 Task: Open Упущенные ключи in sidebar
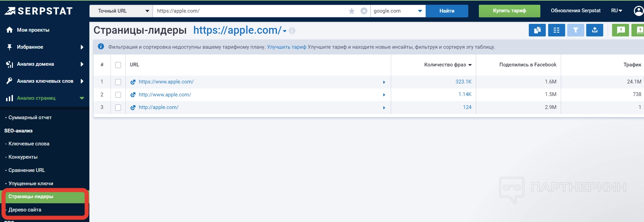pyautogui.click(x=31, y=184)
